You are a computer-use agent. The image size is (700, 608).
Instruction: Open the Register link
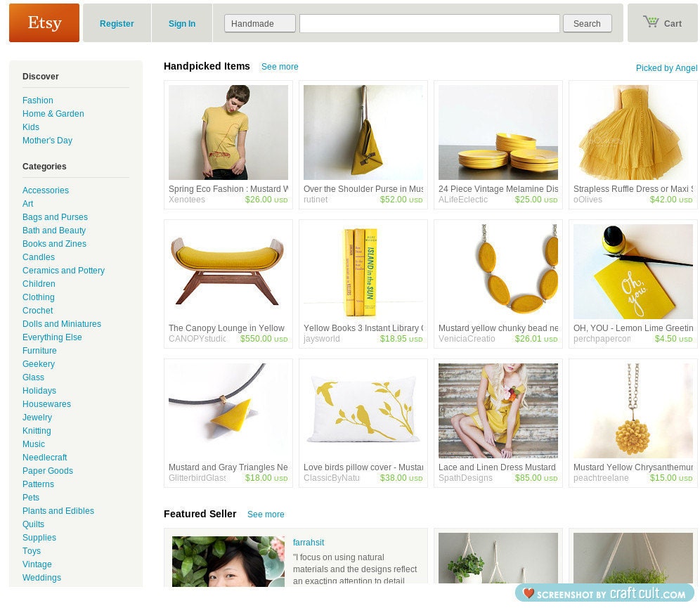coord(117,24)
